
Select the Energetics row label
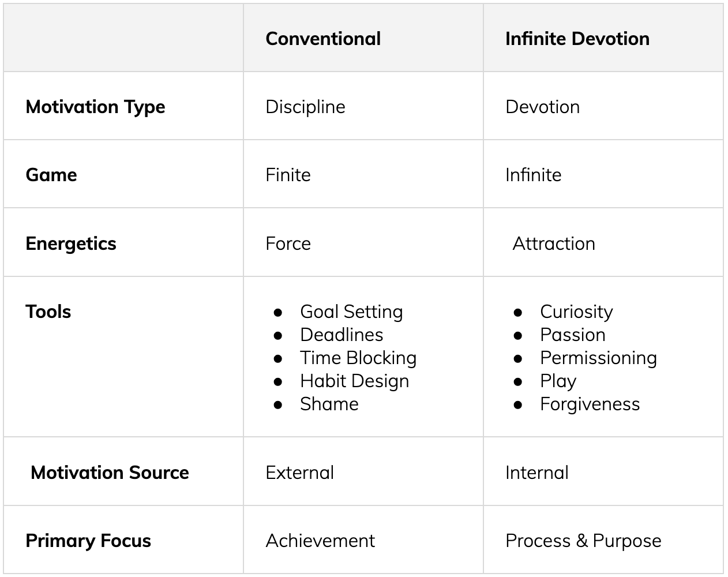click(x=71, y=244)
